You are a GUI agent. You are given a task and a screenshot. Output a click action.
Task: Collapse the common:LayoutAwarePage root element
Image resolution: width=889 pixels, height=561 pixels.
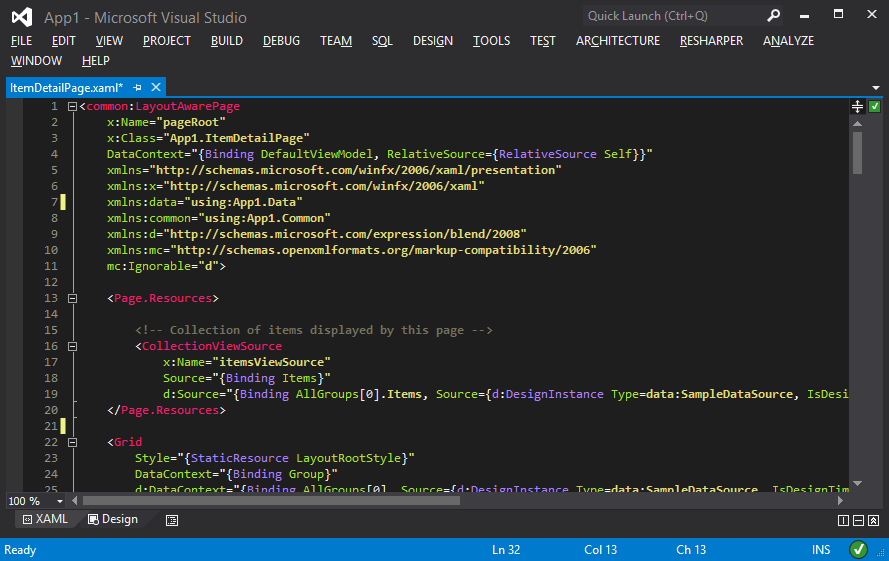[x=72, y=106]
